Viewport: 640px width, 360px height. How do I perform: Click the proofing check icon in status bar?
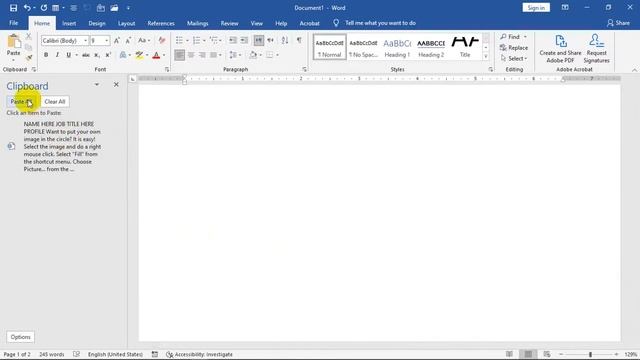click(76, 354)
